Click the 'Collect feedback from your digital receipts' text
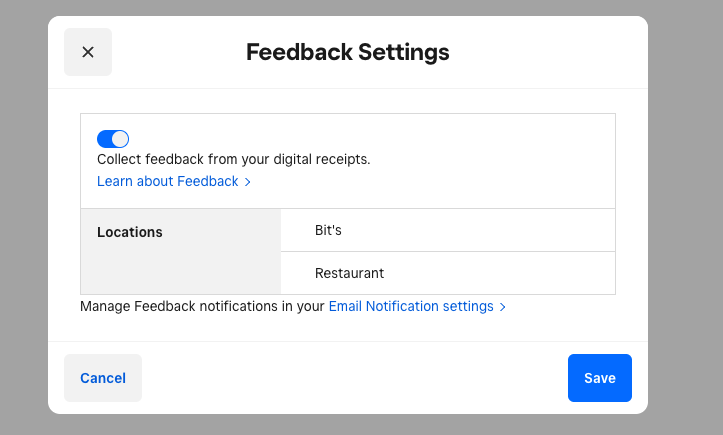The height and width of the screenshot is (435, 723). pyautogui.click(x=233, y=159)
